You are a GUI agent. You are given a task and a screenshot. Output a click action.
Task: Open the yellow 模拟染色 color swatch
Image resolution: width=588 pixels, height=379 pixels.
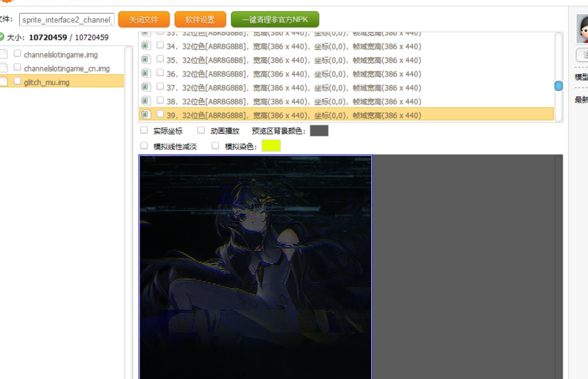271,146
